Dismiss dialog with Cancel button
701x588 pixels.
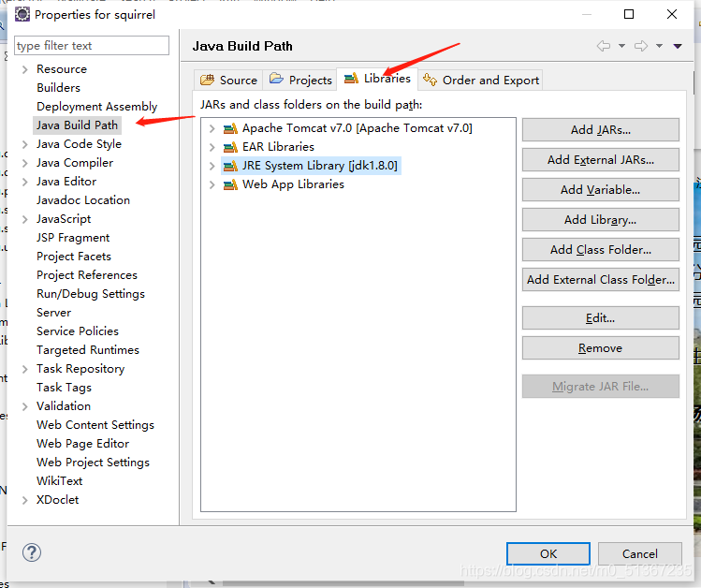click(x=640, y=553)
